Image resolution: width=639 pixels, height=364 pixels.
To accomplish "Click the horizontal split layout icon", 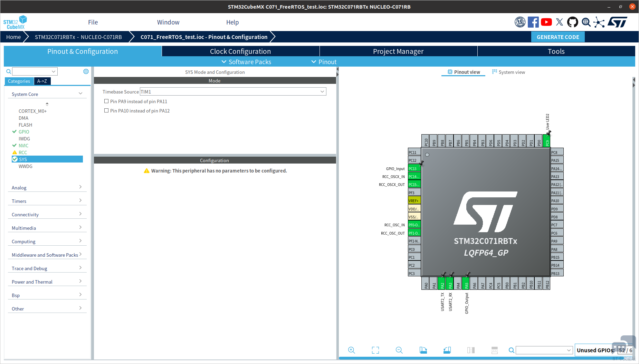I will point(495,350).
